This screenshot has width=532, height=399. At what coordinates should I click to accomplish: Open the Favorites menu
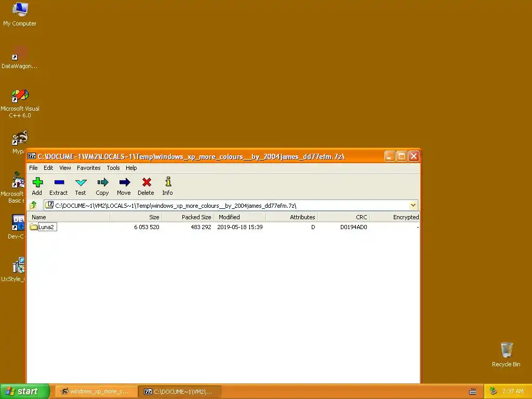[x=88, y=168]
